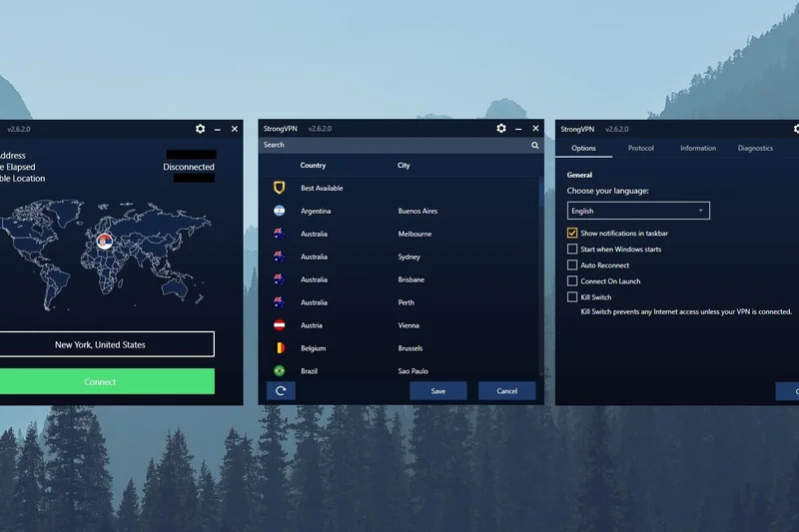Minimize the main connection window
The height and width of the screenshot is (532, 799).
[x=218, y=130]
